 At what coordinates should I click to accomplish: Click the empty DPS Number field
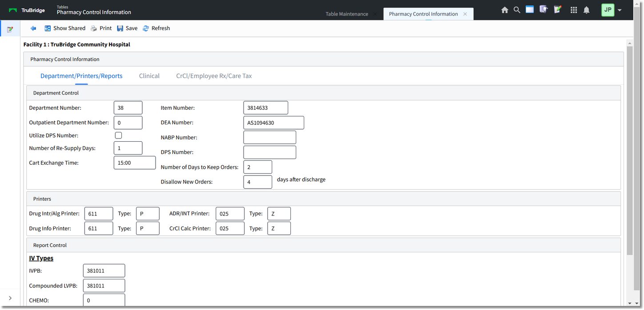click(270, 152)
